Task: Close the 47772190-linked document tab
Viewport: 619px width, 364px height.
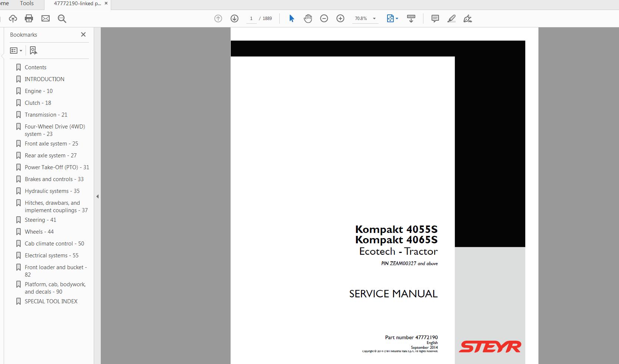Action: 106,3
